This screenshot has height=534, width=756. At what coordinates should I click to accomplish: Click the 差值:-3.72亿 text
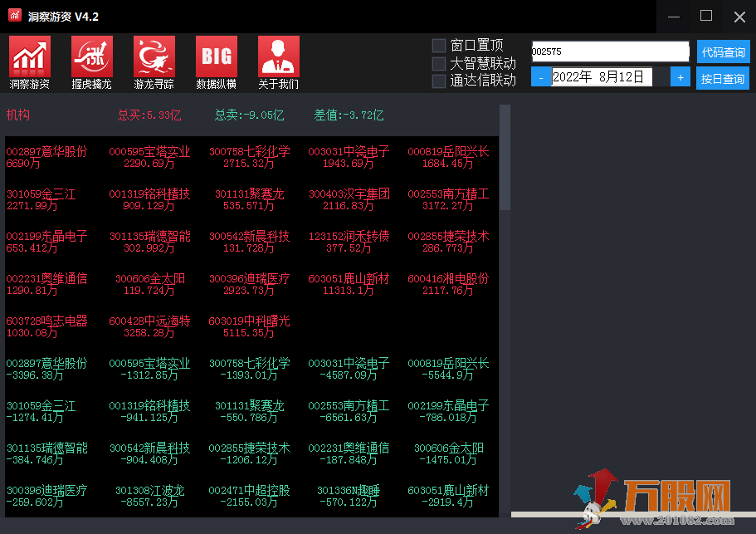click(x=349, y=115)
